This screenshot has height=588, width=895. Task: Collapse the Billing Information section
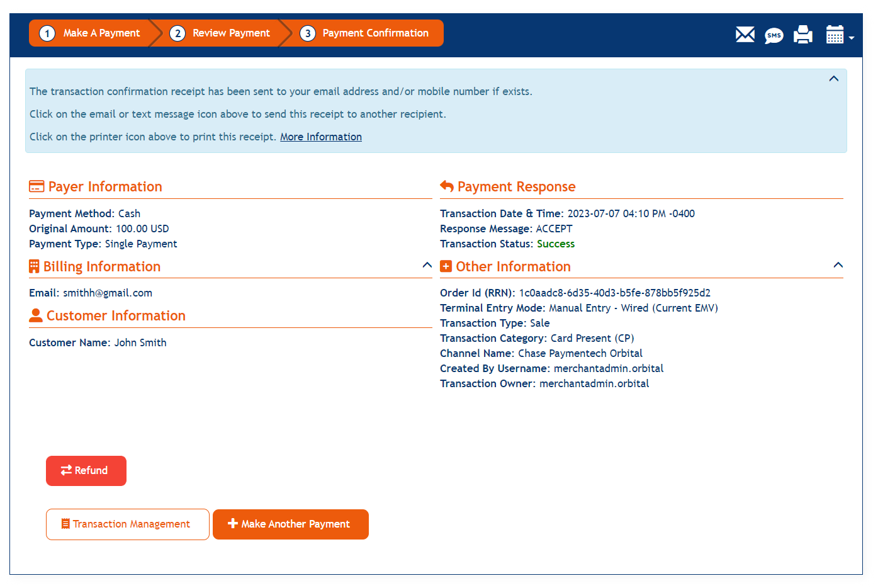pos(427,265)
